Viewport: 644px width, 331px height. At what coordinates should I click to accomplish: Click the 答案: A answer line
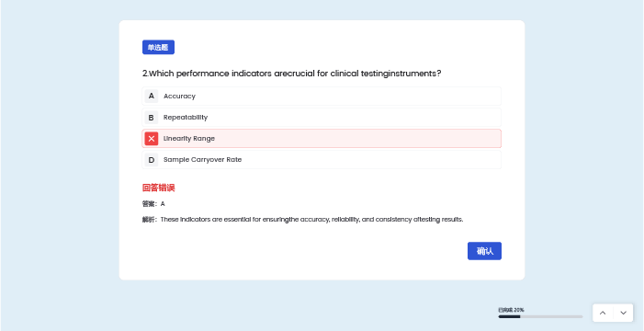pos(153,204)
